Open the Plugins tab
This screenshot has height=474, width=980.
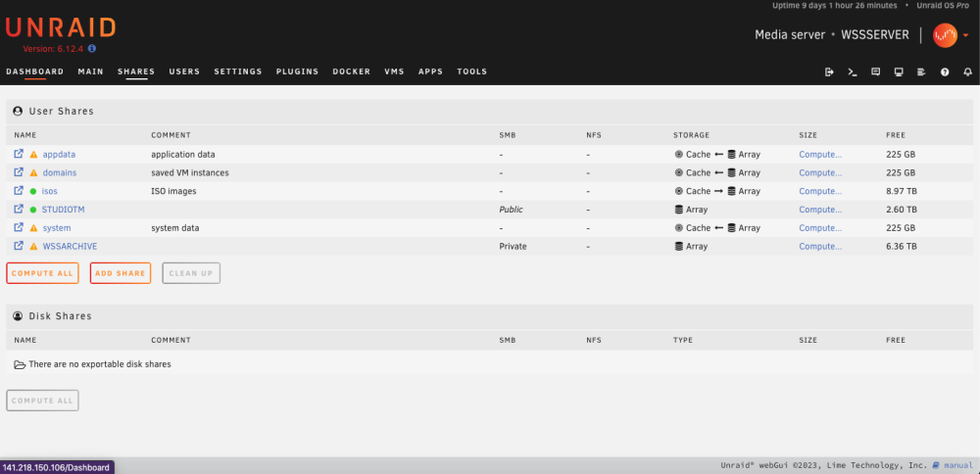click(x=298, y=71)
